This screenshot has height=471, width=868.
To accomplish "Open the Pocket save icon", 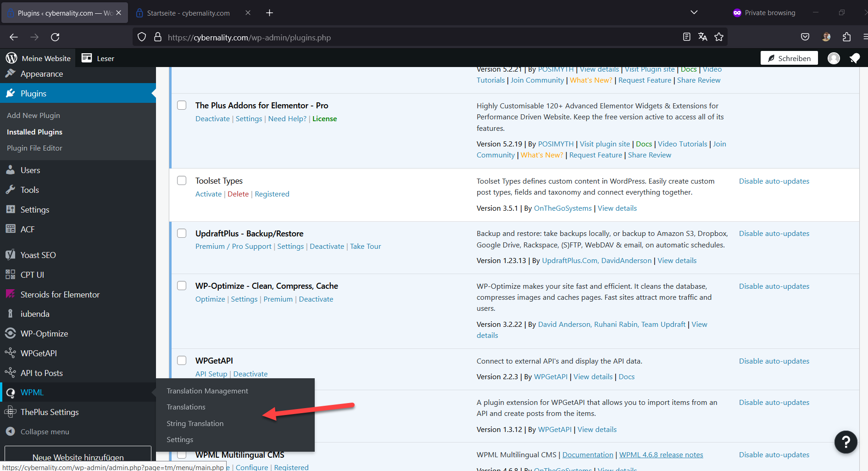I will click(805, 37).
